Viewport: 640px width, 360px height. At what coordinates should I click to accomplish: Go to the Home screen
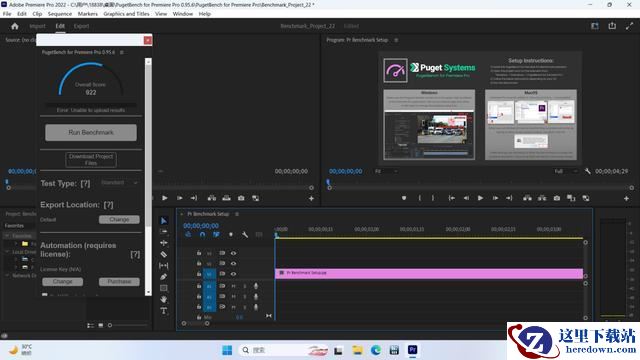pyautogui.click(x=15, y=26)
